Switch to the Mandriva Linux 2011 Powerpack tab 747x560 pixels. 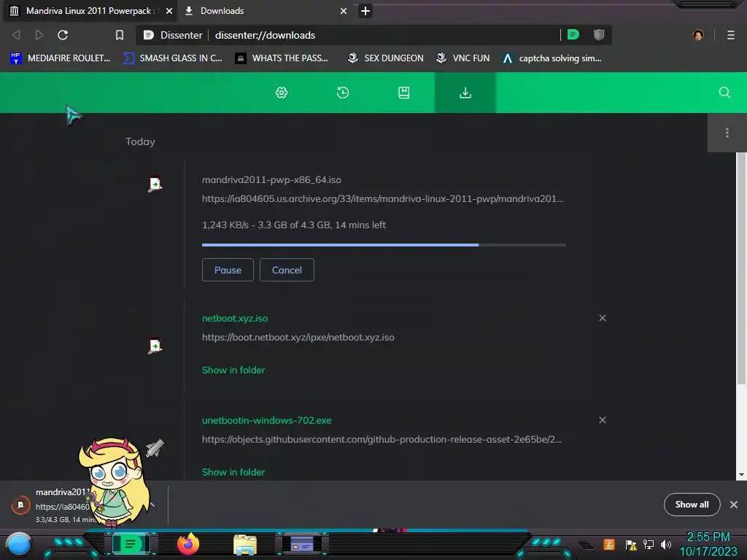[88, 11]
